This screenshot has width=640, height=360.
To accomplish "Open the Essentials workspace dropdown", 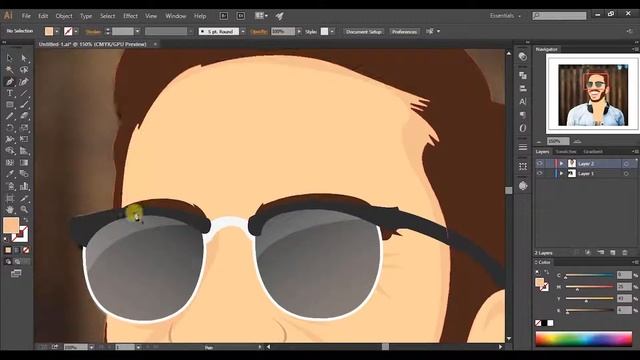I will tap(505, 16).
